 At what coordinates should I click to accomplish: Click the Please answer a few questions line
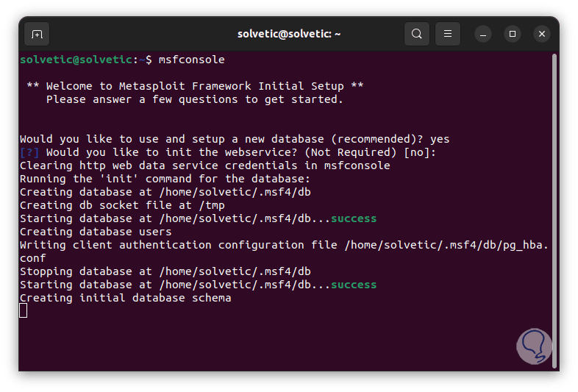195,99
